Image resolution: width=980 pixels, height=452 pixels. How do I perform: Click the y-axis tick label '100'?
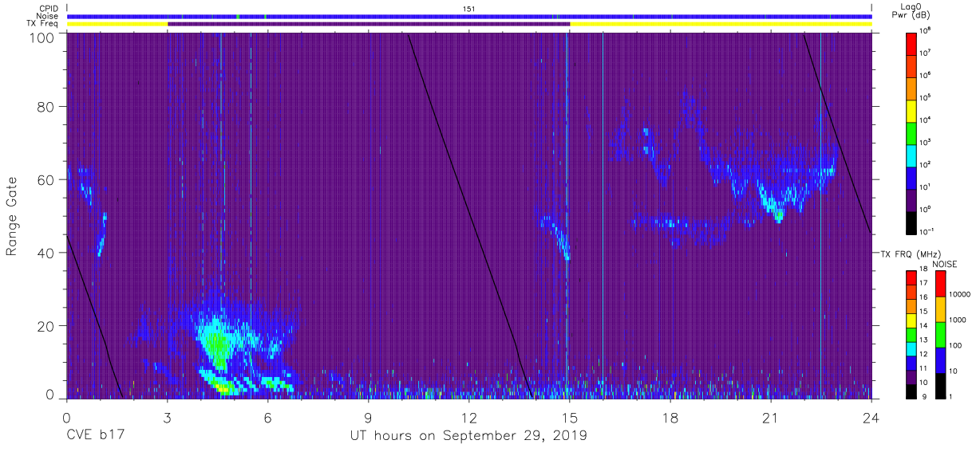coord(41,37)
